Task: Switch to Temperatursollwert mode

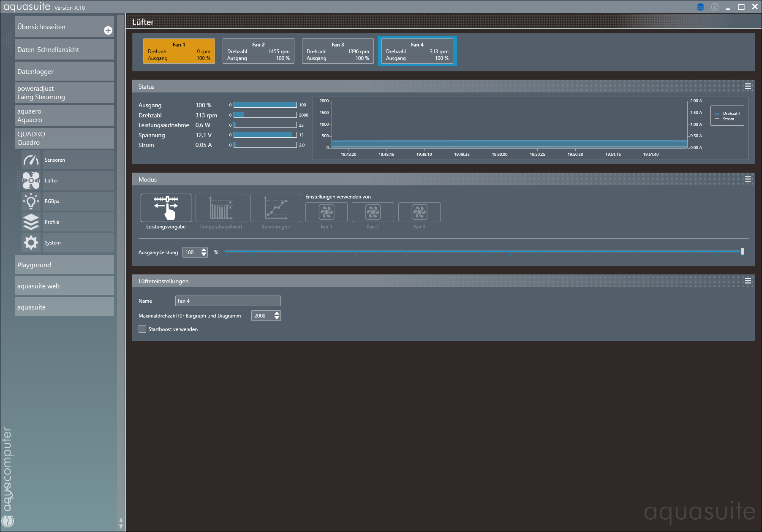Action: (x=220, y=208)
